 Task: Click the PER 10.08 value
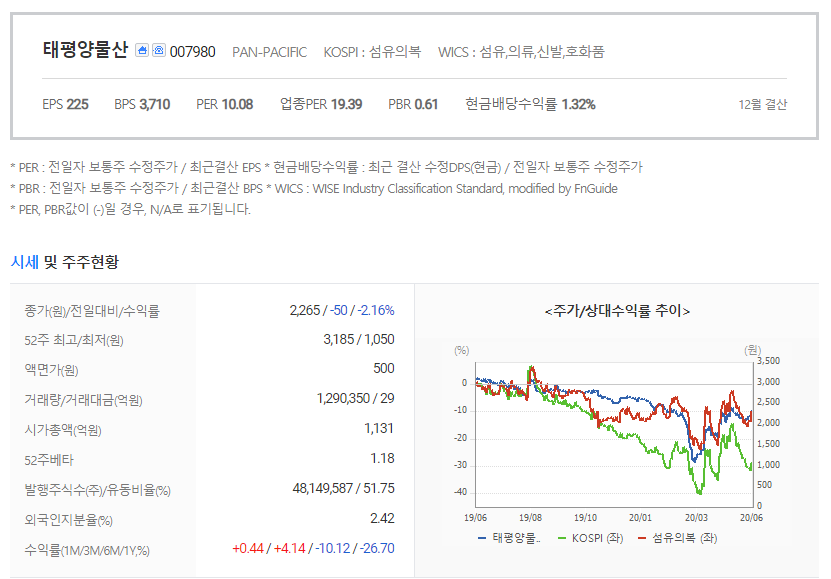click(x=225, y=104)
